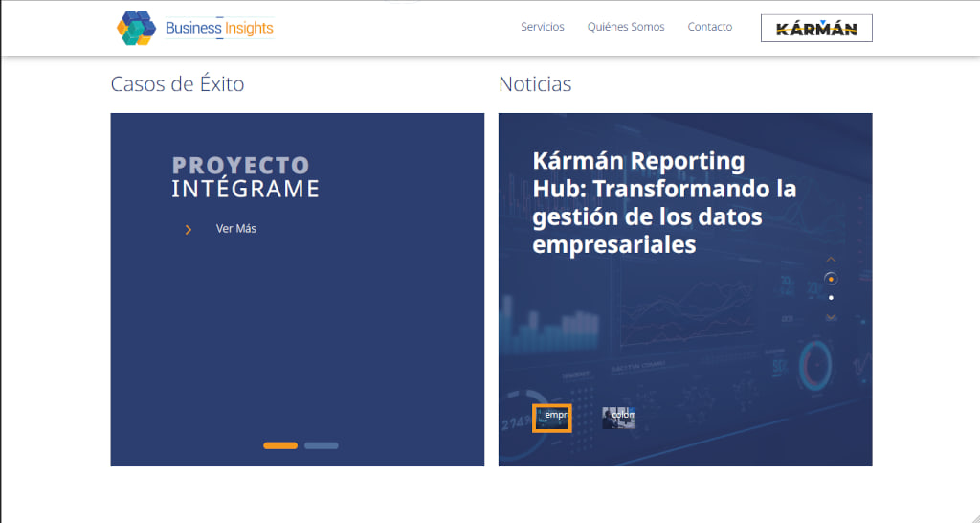This screenshot has height=523, width=980.
Task: Switch to the first orange carousel indicator
Action: click(x=280, y=445)
